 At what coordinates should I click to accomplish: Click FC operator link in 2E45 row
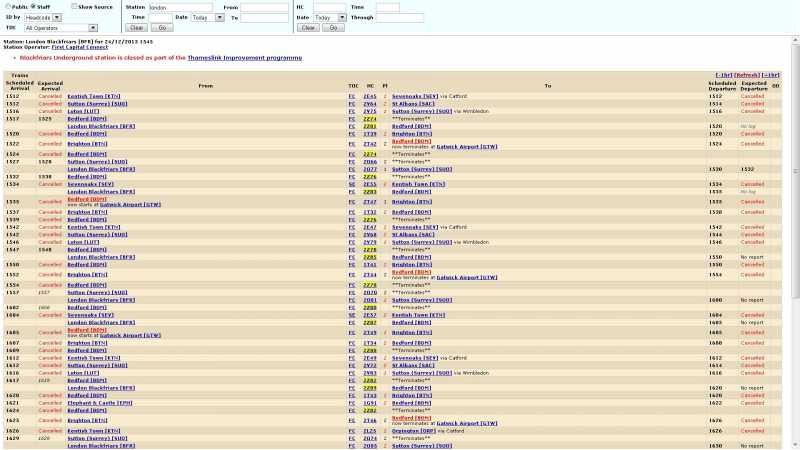352,96
